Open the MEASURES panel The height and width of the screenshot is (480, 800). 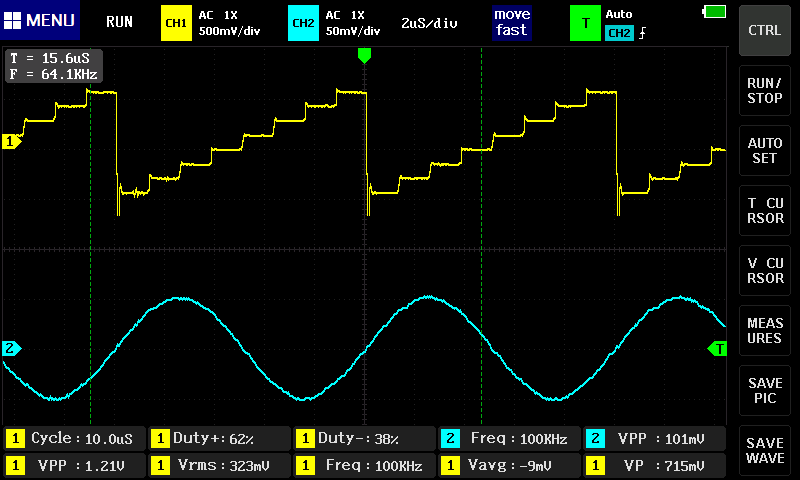pos(765,331)
